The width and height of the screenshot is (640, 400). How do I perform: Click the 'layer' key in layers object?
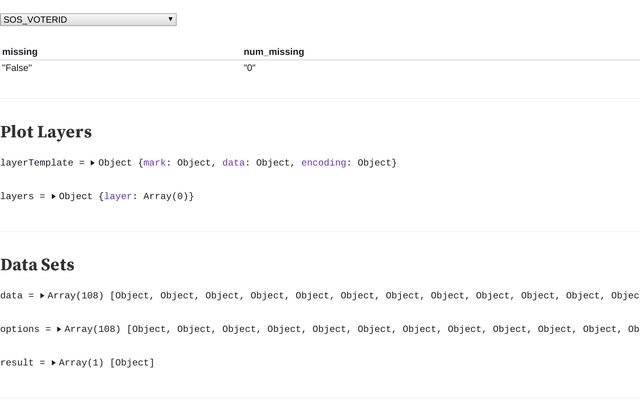click(119, 197)
